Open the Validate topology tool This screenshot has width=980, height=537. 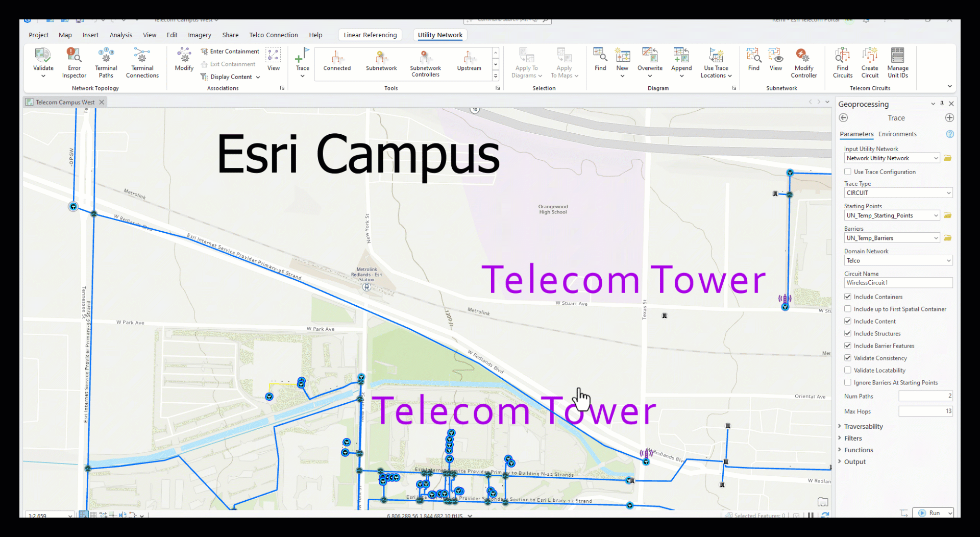coord(43,62)
